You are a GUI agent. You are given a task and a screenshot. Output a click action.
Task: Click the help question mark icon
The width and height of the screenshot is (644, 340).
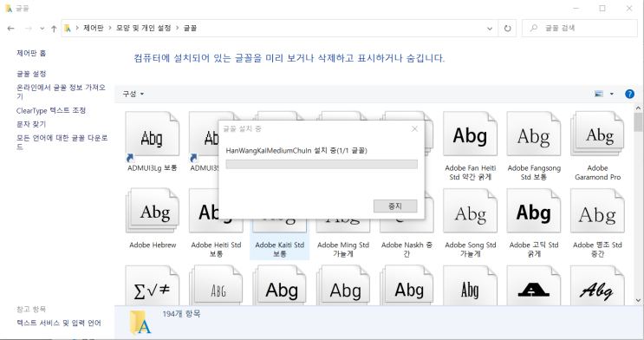629,95
